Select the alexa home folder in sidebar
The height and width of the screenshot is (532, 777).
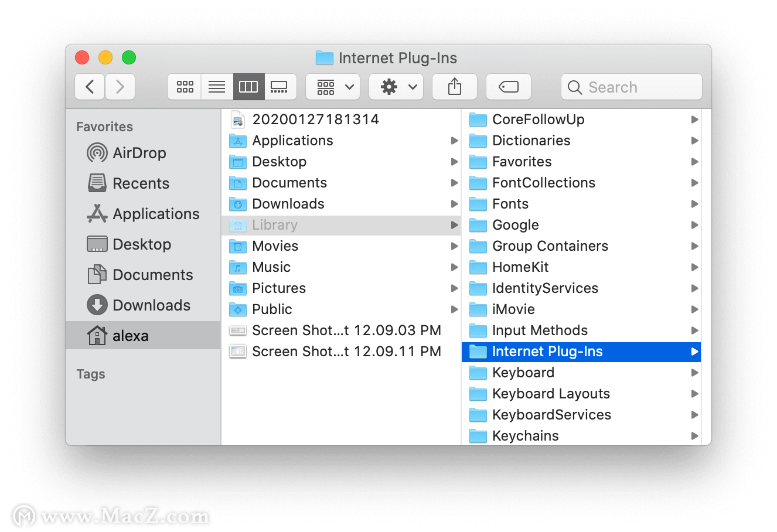point(143,336)
